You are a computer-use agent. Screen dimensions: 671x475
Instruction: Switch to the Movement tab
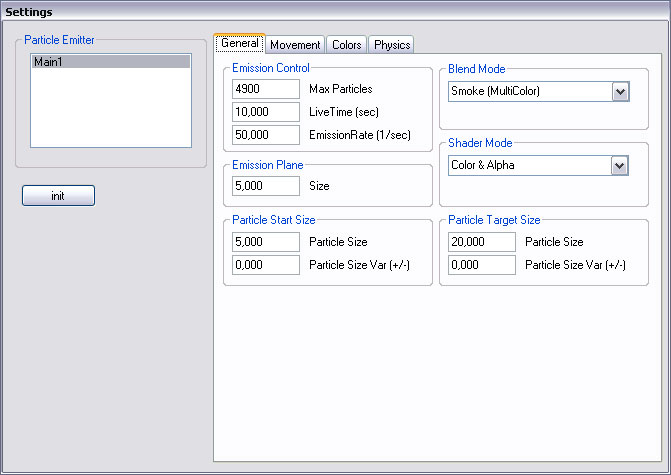coord(295,44)
